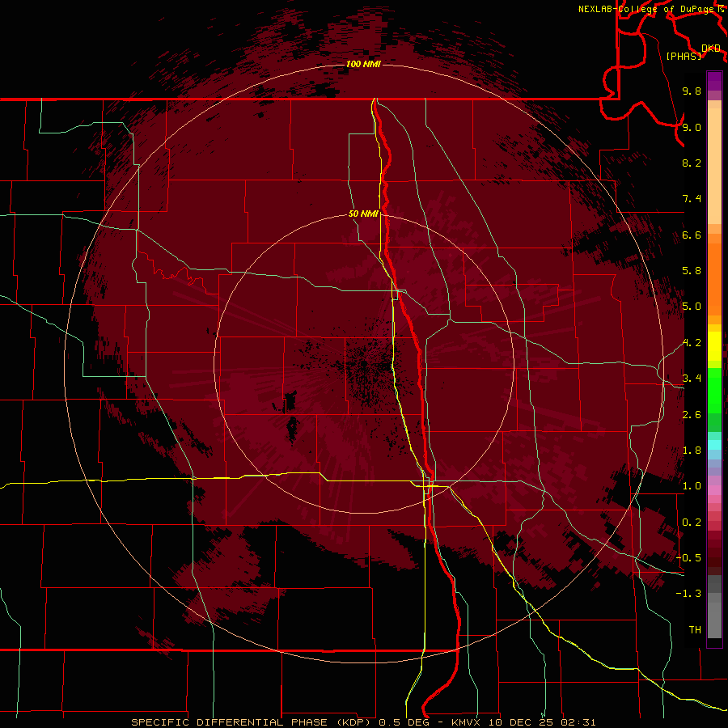
Task: Select the 7.4 scale value
Action: pos(692,199)
